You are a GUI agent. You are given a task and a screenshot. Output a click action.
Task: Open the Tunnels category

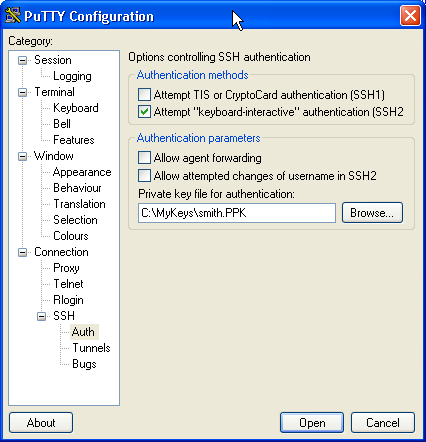click(x=91, y=348)
